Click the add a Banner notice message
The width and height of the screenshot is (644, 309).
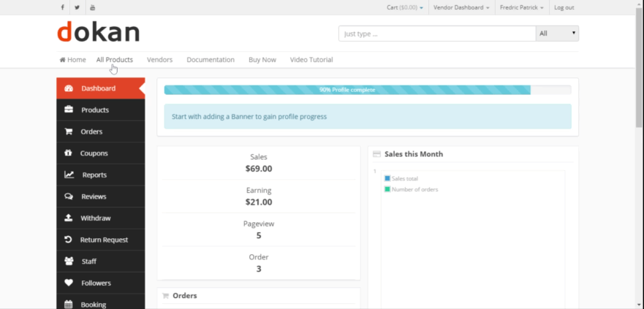pyautogui.click(x=368, y=117)
